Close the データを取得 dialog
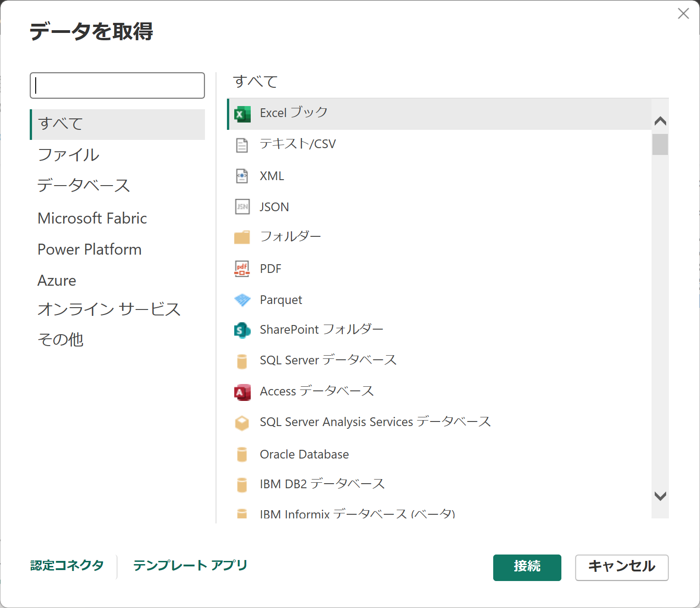Image resolution: width=700 pixels, height=608 pixels. (x=684, y=14)
